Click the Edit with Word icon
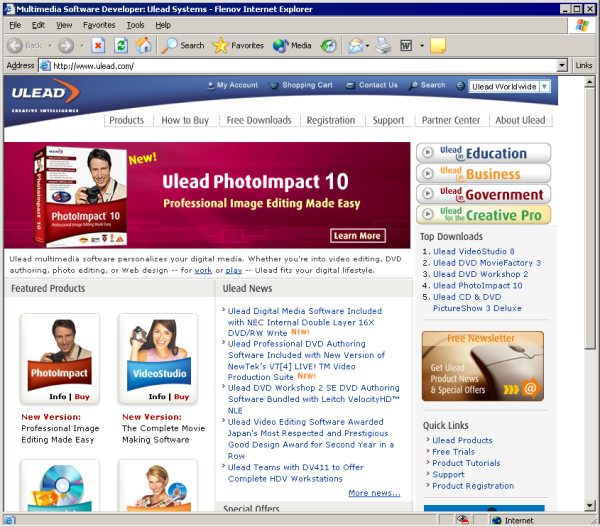Viewport: 600px width, 527px height. pos(406,46)
